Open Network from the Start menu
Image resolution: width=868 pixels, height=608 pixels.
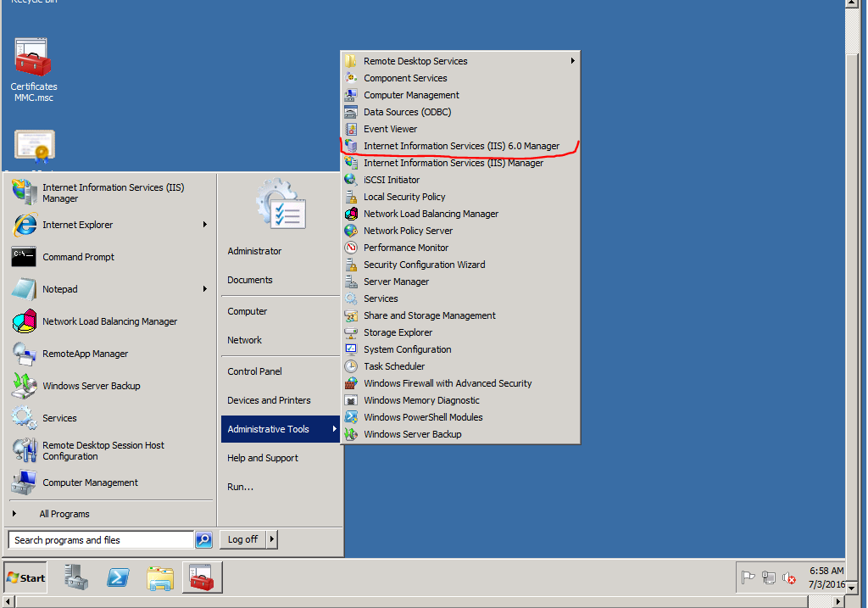point(244,340)
